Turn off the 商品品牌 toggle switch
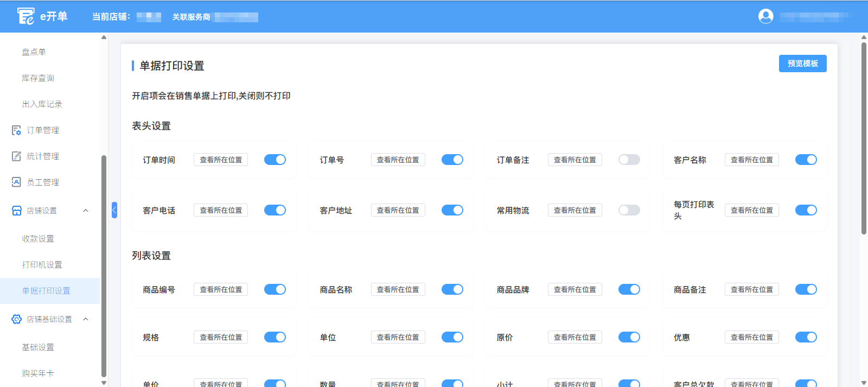This screenshot has height=387, width=868. click(629, 289)
